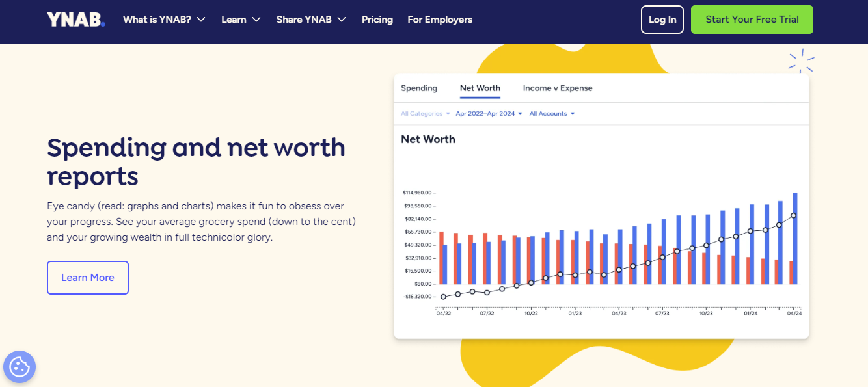The height and width of the screenshot is (387, 868).
Task: Select the red bar above 04/22
Action: 441,258
